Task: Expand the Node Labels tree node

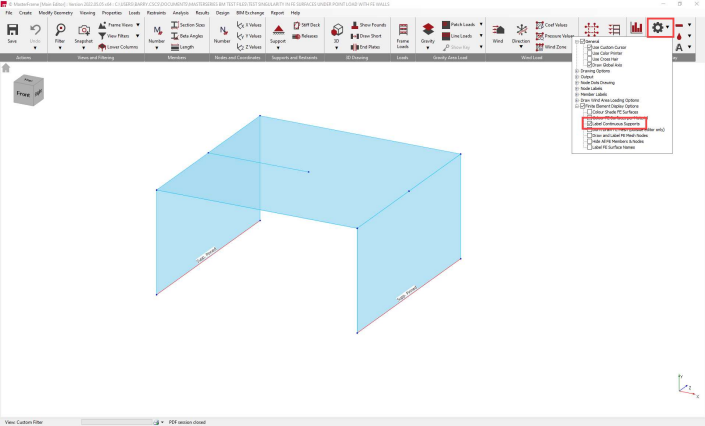Action: (577, 89)
